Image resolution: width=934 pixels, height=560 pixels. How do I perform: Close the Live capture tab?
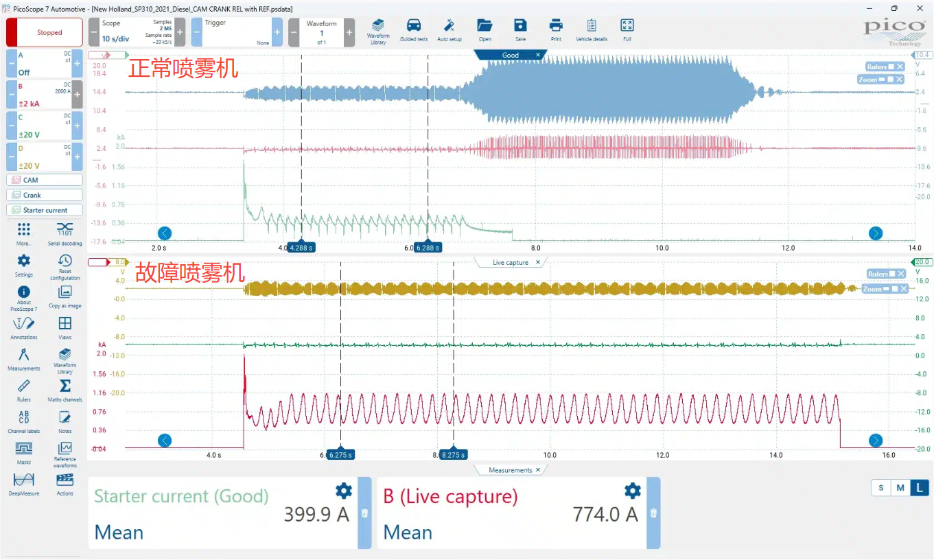coord(538,262)
